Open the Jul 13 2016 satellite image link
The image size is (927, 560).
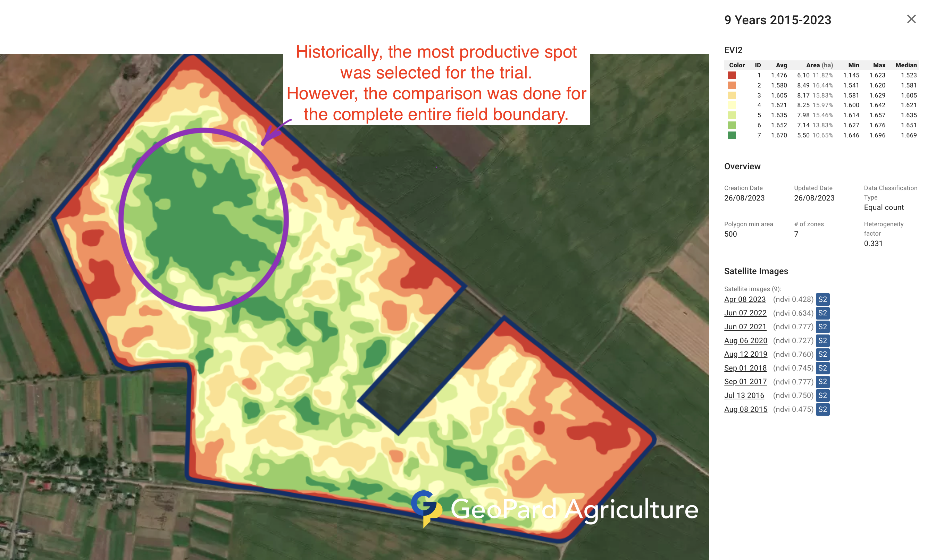744,395
